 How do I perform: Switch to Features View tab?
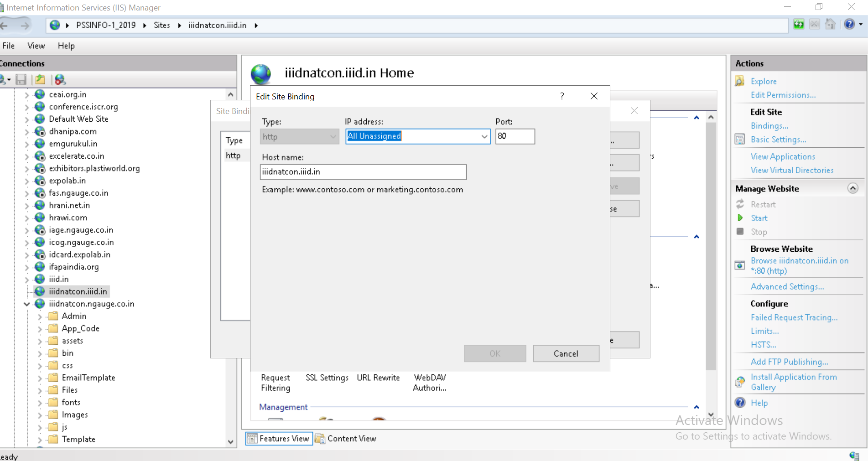pyautogui.click(x=279, y=439)
